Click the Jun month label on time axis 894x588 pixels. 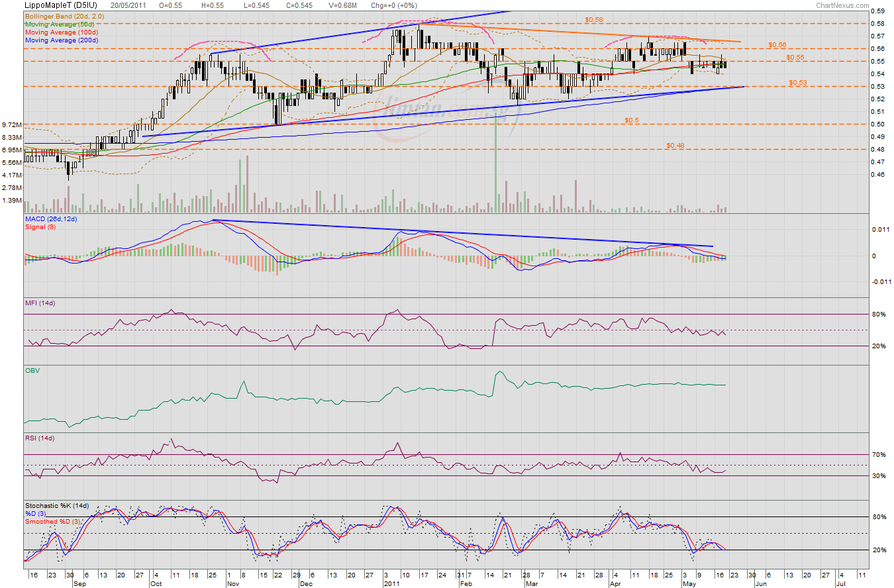[760, 584]
